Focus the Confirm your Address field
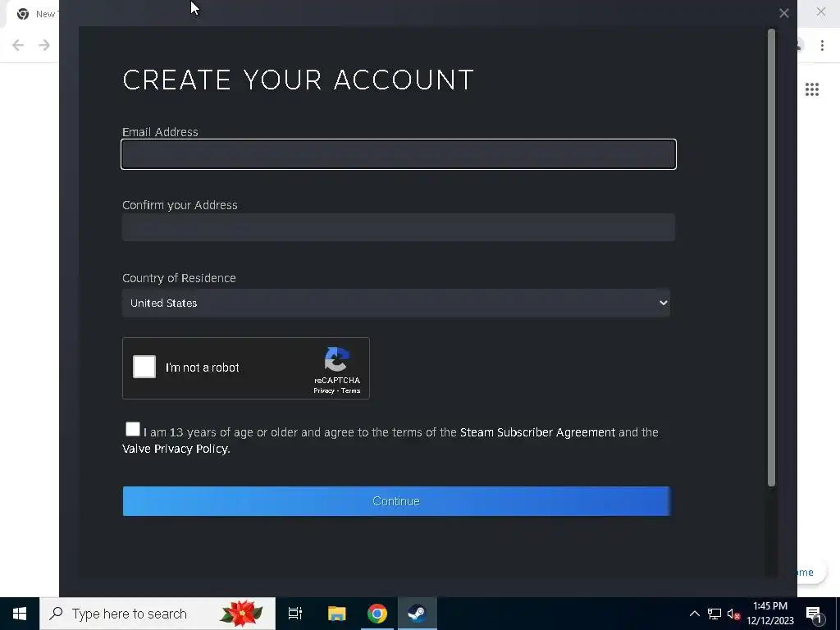Viewport: 840px width, 630px height. tap(399, 227)
